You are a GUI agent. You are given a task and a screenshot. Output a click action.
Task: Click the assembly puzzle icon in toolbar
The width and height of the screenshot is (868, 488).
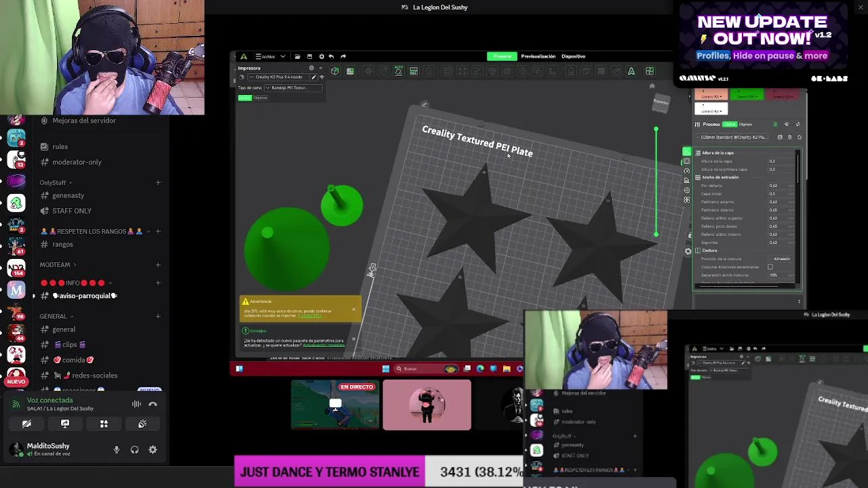point(650,70)
